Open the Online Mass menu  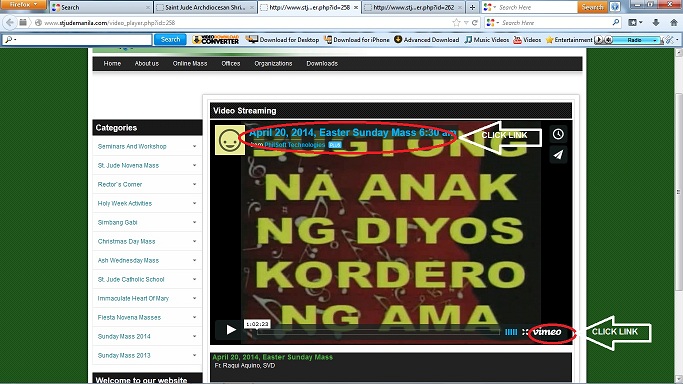[x=190, y=64]
